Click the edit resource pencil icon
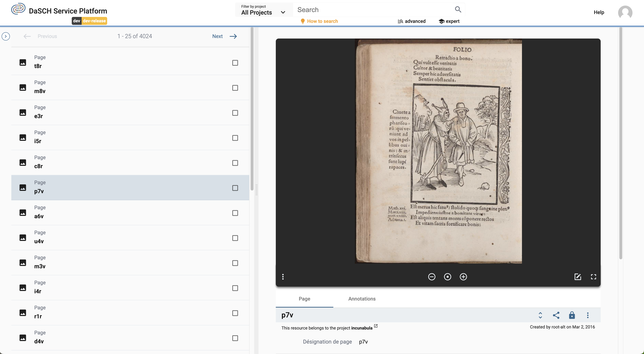The height and width of the screenshot is (354, 644). pyautogui.click(x=578, y=276)
